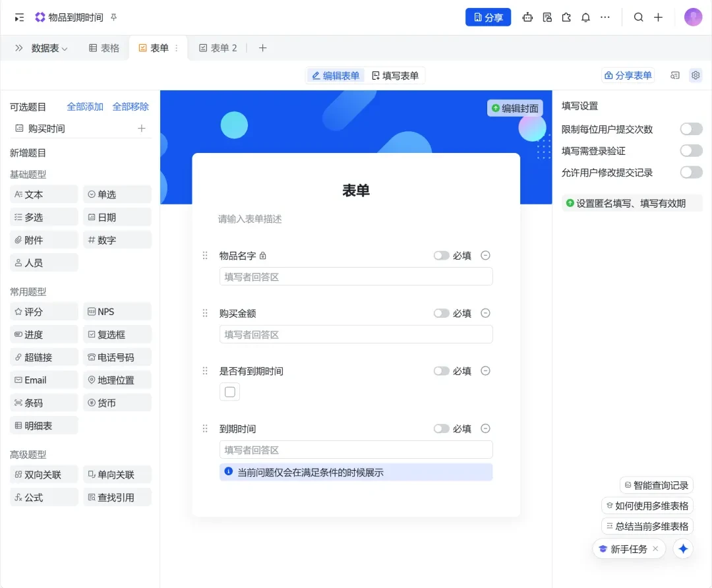
Task: Open notifications bell icon
Action: [x=586, y=17]
